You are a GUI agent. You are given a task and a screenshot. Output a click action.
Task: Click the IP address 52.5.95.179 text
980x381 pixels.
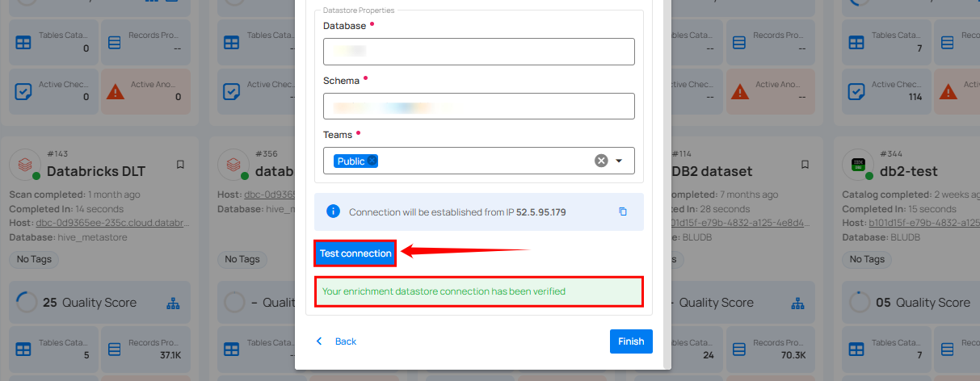pos(541,211)
